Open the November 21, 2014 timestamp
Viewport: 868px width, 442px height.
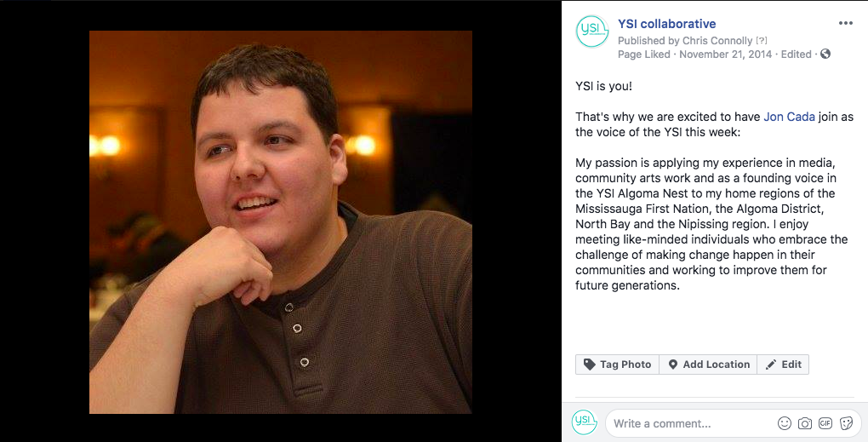click(725, 55)
